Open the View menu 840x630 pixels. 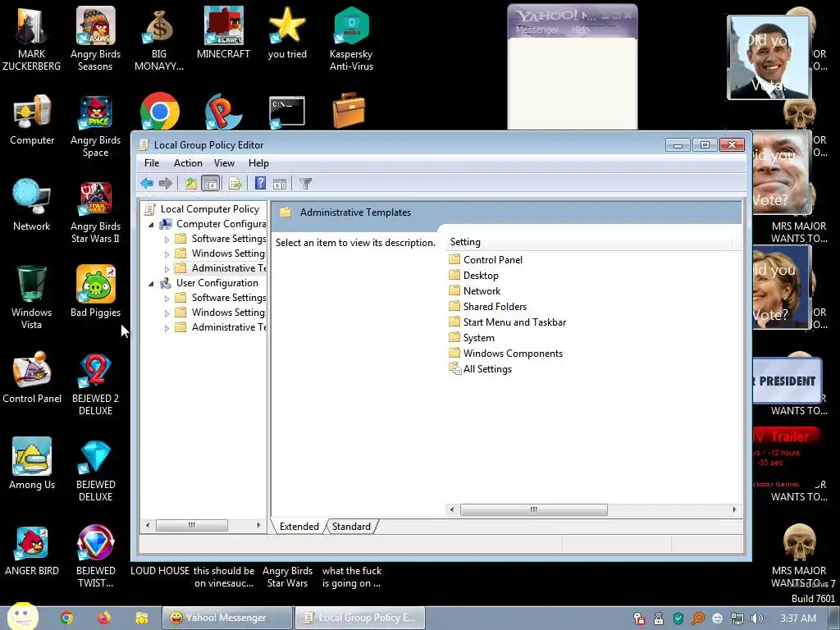click(224, 163)
